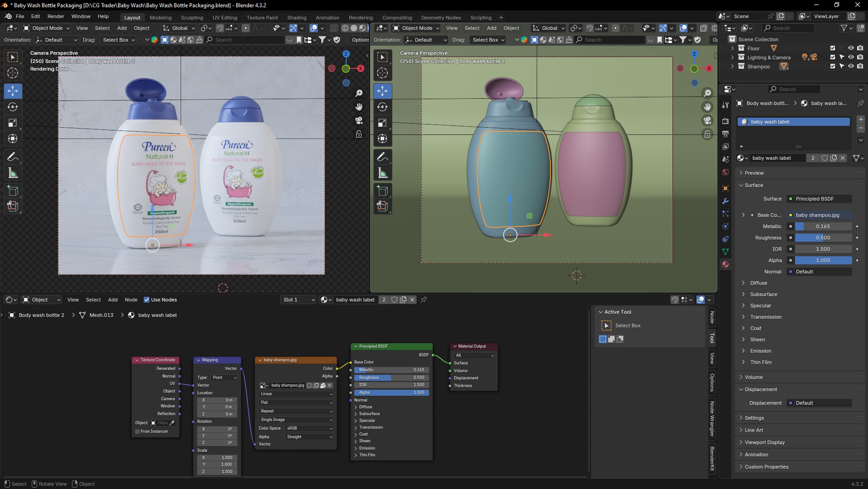Expand the Floor collection in outliner
Viewport: 868px width, 489px height.
pyautogui.click(x=733, y=48)
